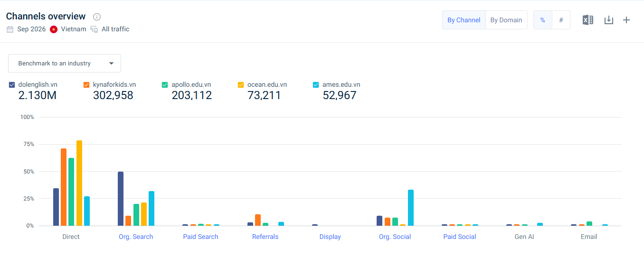Open the Org. Social channel link

click(x=395, y=237)
